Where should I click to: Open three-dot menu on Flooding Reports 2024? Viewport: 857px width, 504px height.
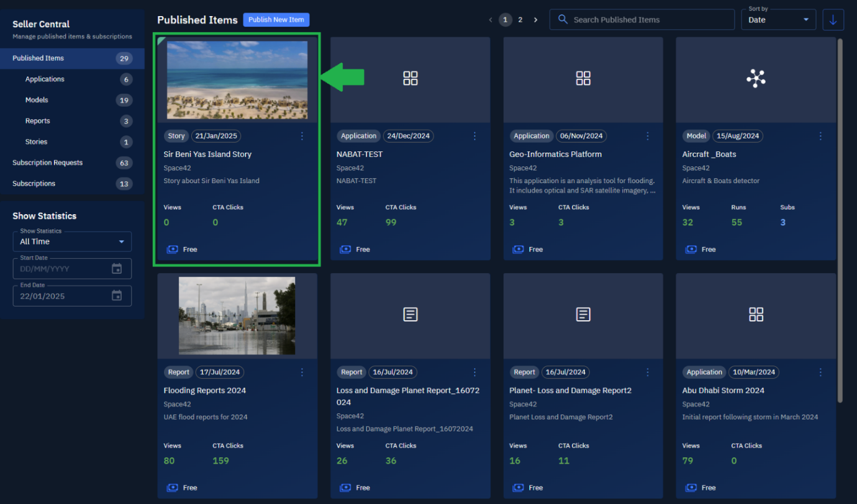coord(302,372)
